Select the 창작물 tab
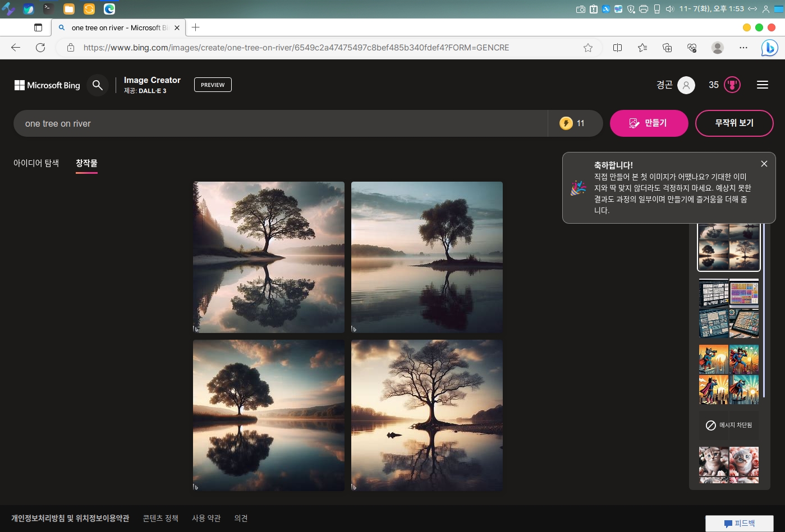Screen dimensions: 785x532 point(86,163)
